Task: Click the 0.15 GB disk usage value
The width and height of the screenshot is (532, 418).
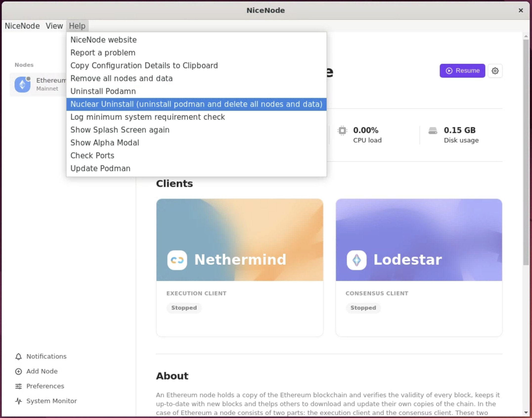Action: point(460,130)
